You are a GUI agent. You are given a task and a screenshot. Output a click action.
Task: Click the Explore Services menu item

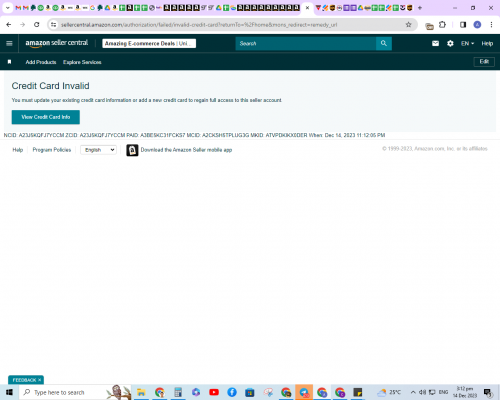82,62
